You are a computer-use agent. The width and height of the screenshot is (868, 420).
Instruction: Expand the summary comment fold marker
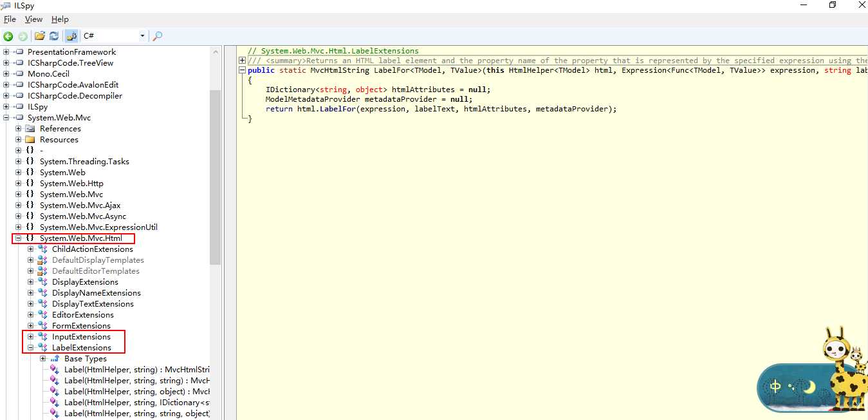click(x=242, y=61)
